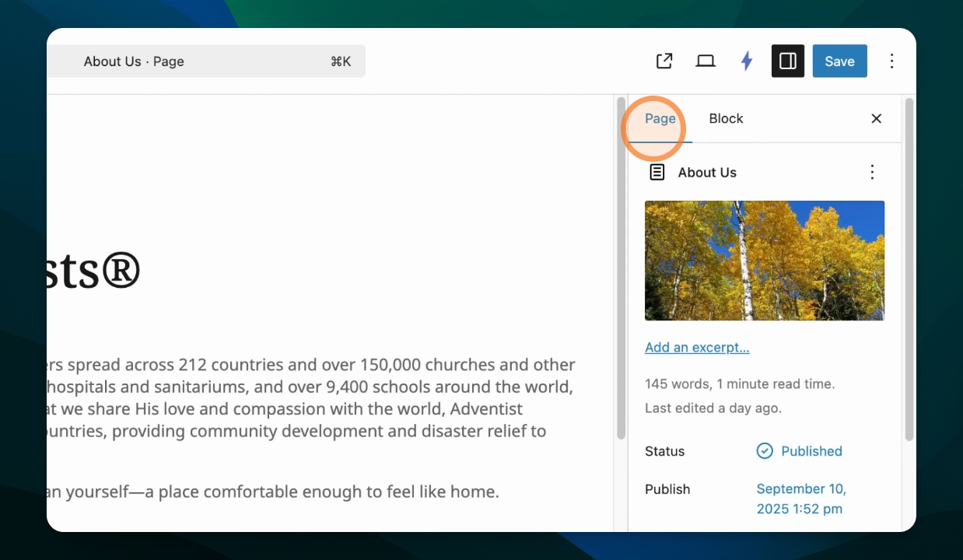Click the 145 words read time text
This screenshot has height=560, width=963.
point(740,384)
